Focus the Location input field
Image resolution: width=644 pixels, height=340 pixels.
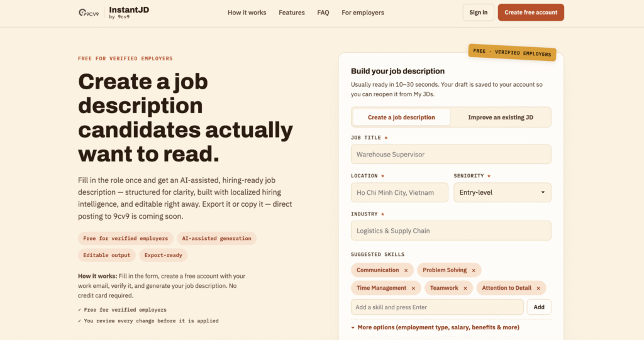point(399,192)
